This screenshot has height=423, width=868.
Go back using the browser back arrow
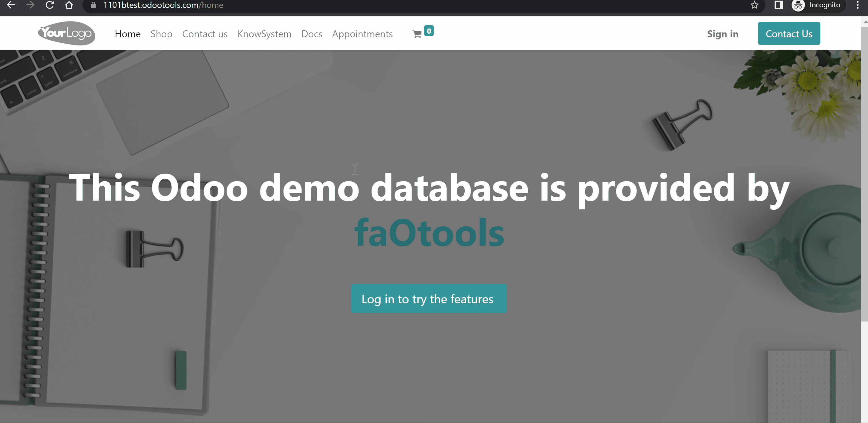(x=11, y=5)
